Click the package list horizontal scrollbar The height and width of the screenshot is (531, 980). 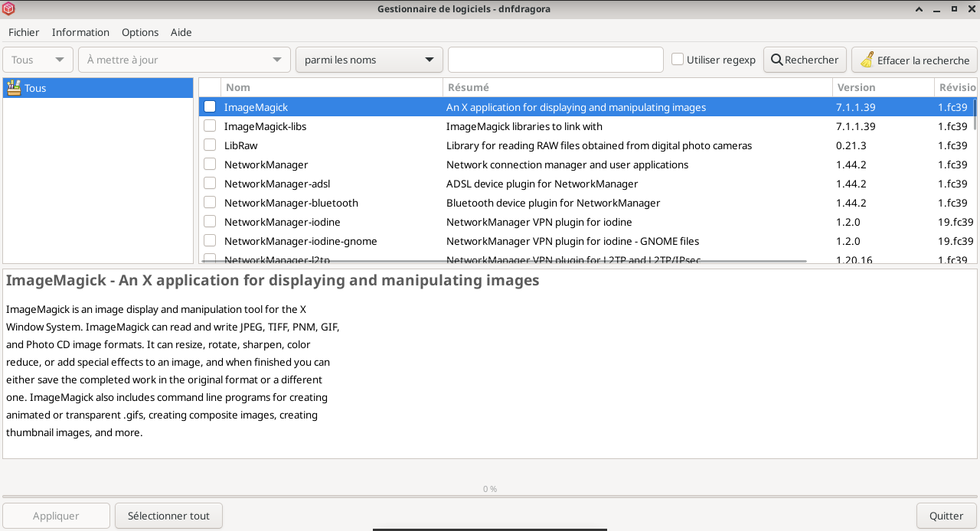(x=504, y=261)
